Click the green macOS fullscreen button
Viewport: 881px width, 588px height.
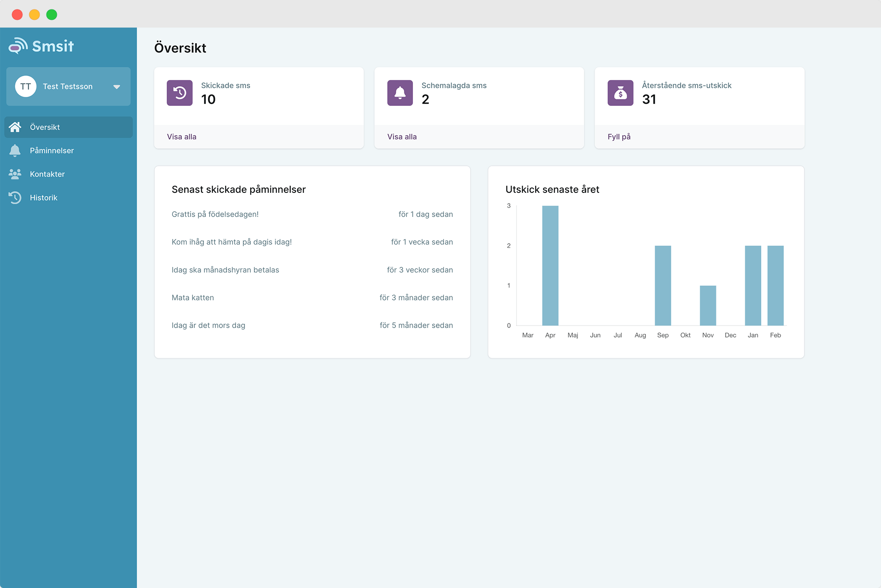(52, 15)
